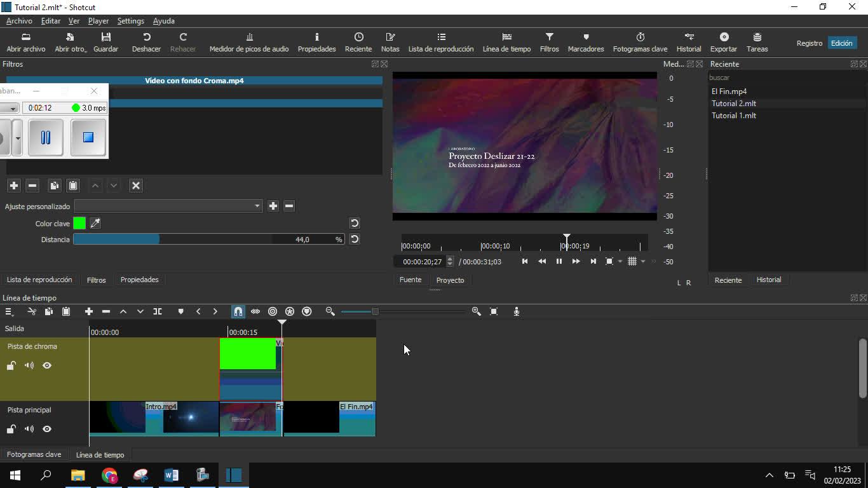868x488 pixels.
Task: Hide the Pista de chroma track
Action: tap(47, 365)
